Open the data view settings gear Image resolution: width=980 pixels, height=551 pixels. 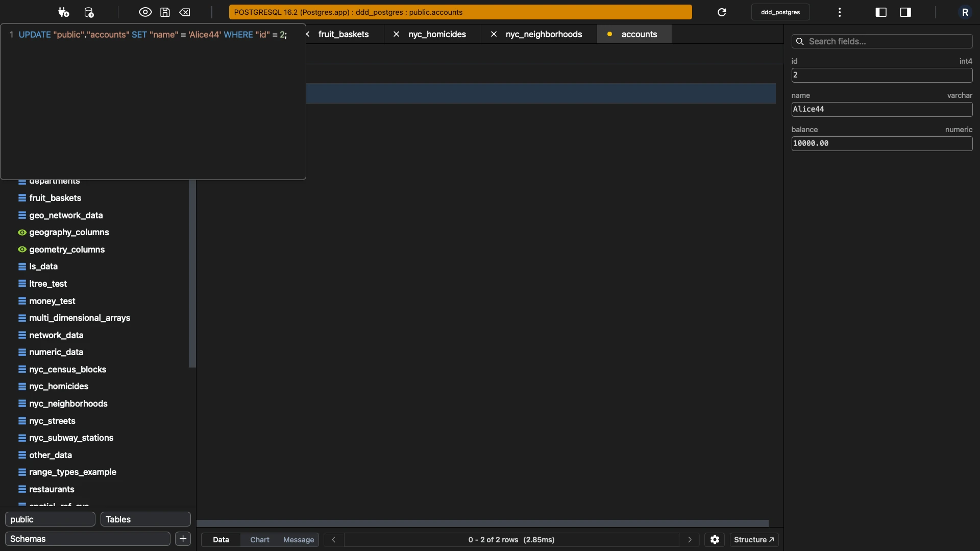[715, 540]
